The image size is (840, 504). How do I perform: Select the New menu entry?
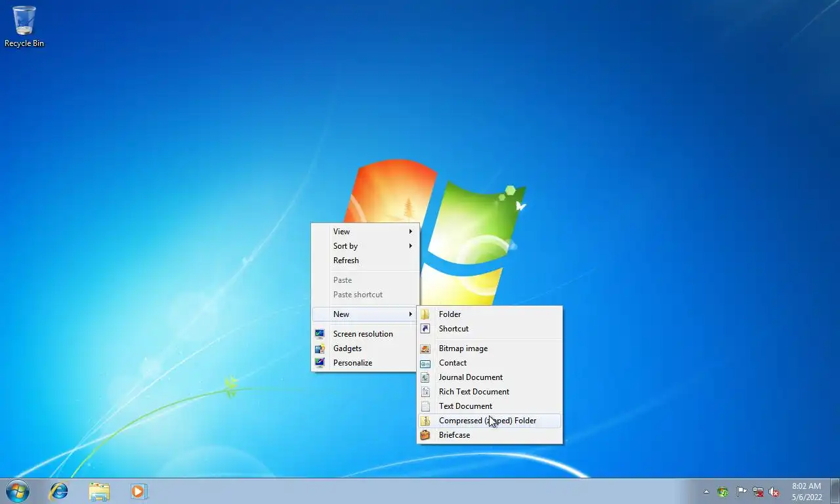tap(365, 314)
